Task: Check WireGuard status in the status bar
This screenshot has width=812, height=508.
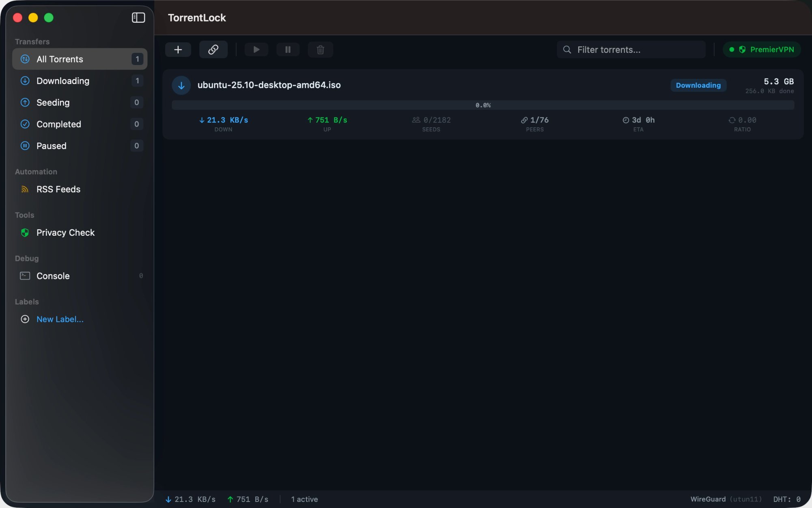Action: [x=708, y=499]
